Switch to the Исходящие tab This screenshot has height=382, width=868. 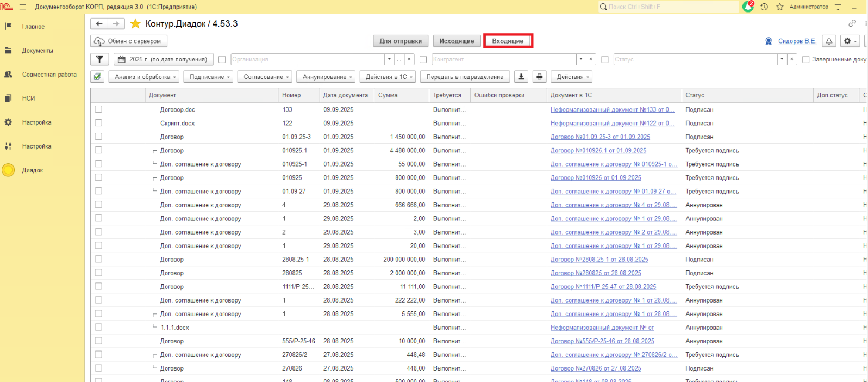click(x=457, y=41)
